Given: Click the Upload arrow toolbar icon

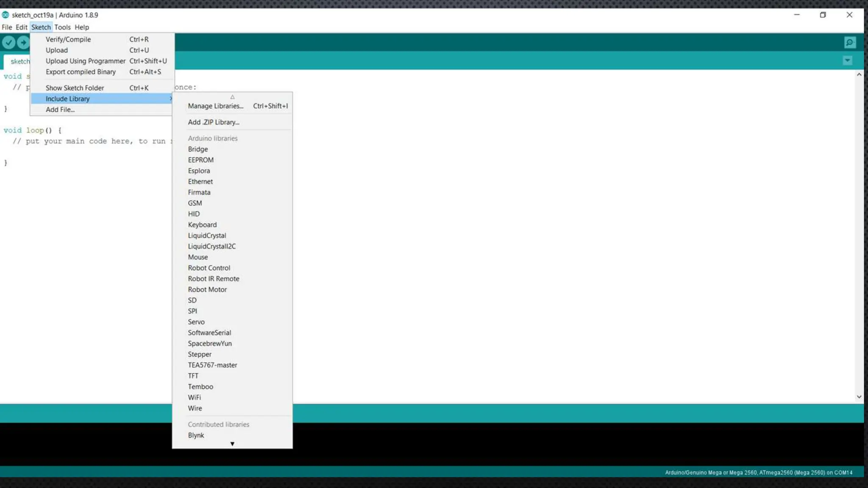Looking at the screenshot, I should click(x=23, y=42).
